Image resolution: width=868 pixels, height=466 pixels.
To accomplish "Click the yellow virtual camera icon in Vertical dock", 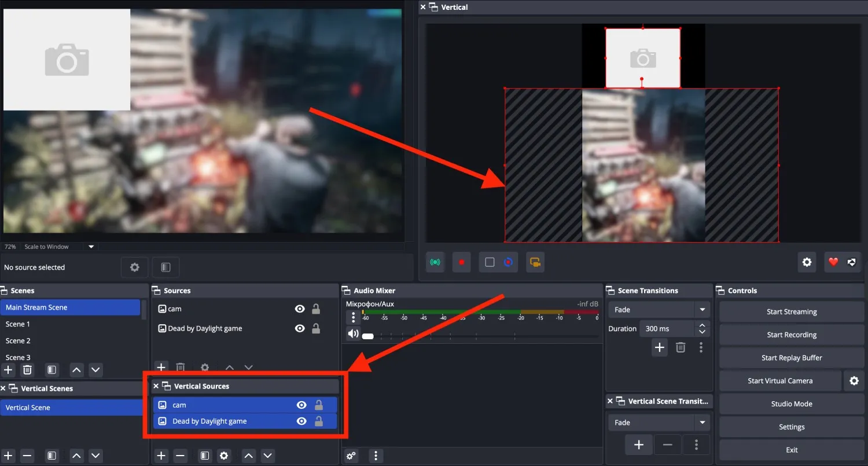I will [535, 262].
